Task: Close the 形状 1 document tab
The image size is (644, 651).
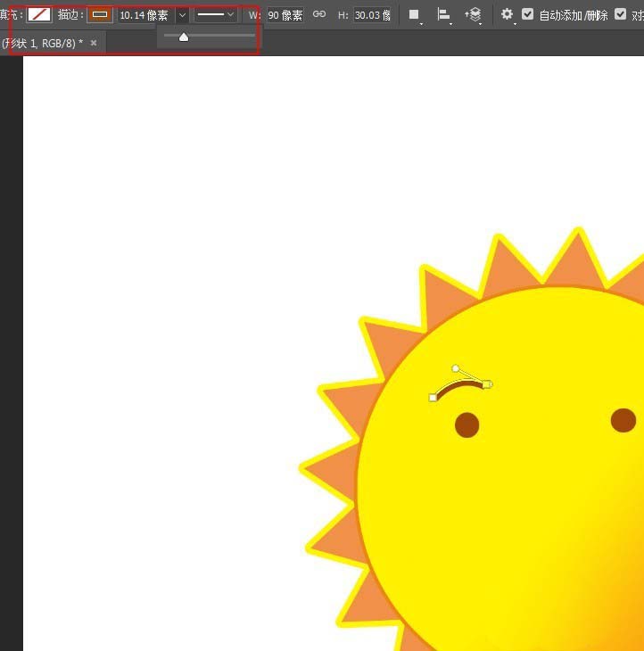Action: (x=94, y=43)
